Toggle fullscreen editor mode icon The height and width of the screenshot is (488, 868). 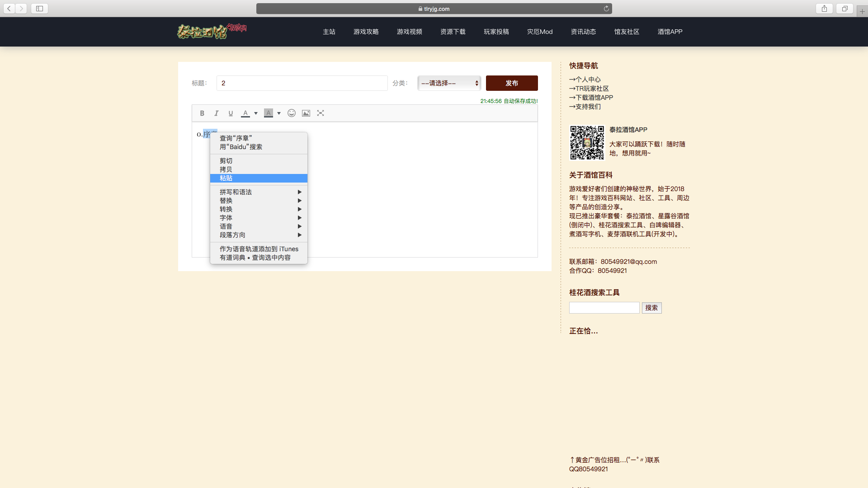(x=321, y=113)
